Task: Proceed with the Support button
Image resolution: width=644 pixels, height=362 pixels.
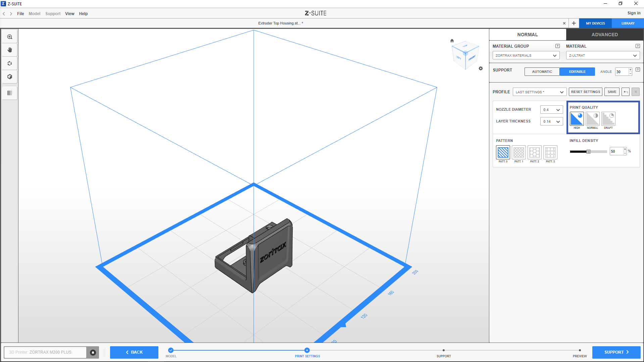Action: pos(616,352)
